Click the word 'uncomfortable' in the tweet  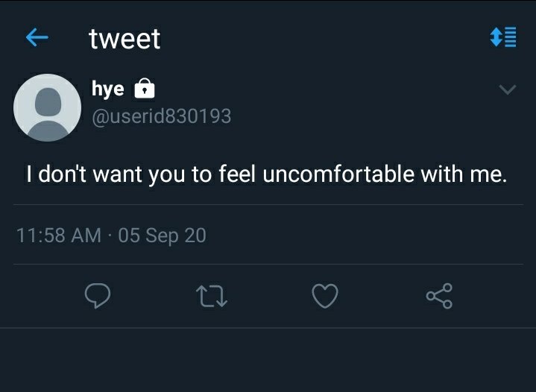[338, 174]
